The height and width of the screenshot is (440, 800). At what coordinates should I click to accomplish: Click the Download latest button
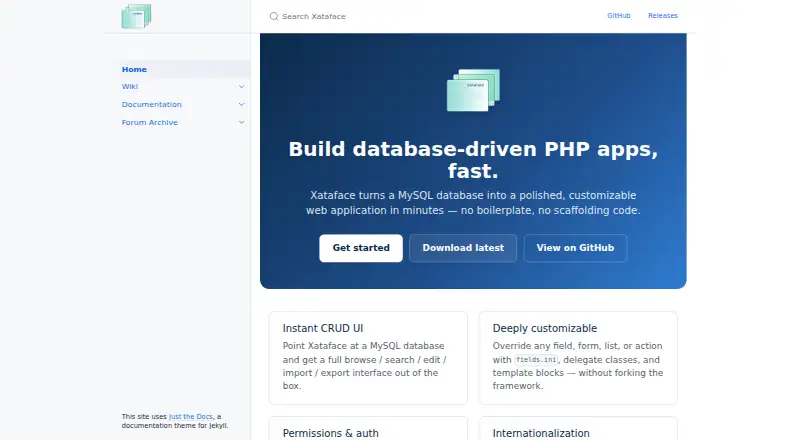(463, 248)
